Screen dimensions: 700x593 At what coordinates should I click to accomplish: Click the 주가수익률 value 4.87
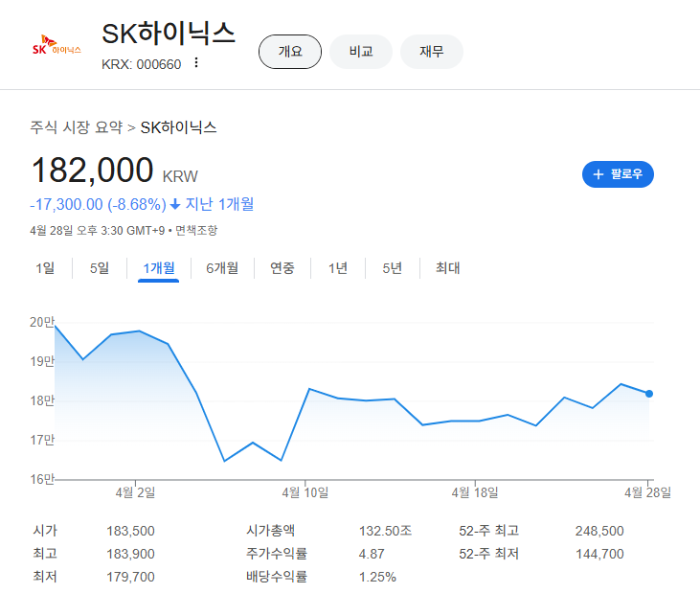[372, 554]
